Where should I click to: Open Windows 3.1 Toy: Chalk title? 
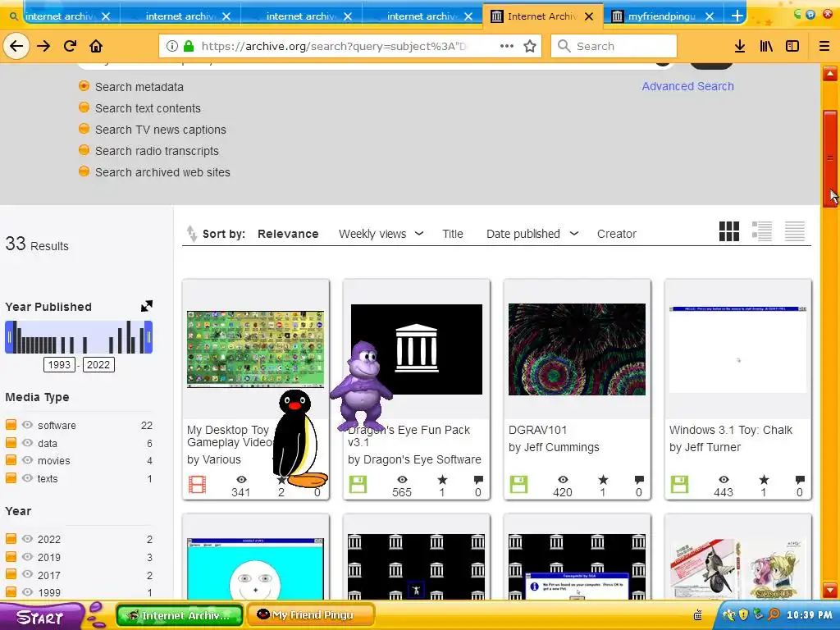(x=731, y=430)
